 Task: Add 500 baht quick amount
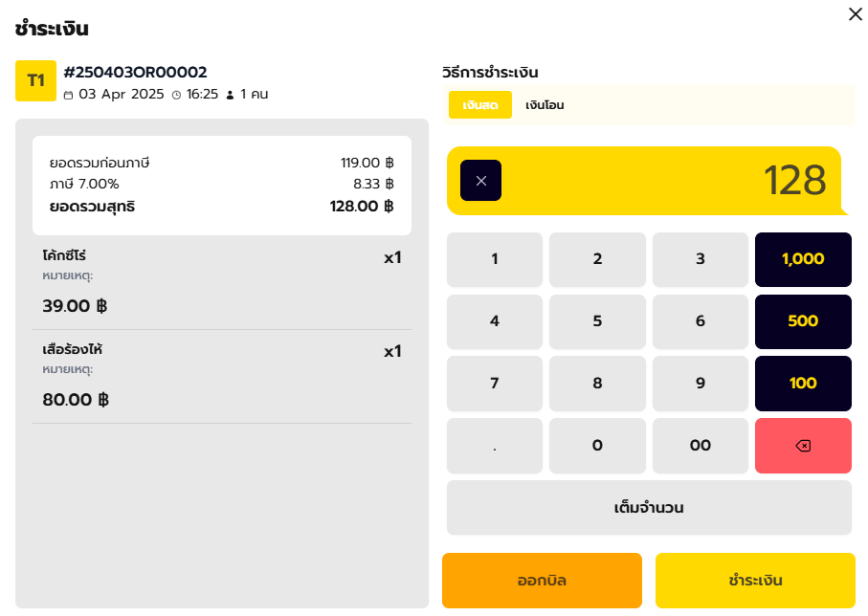click(x=803, y=321)
